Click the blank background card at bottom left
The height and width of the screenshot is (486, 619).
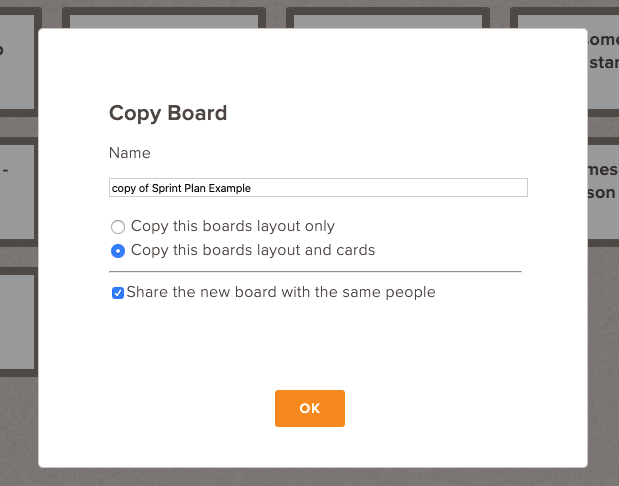click(x=17, y=322)
